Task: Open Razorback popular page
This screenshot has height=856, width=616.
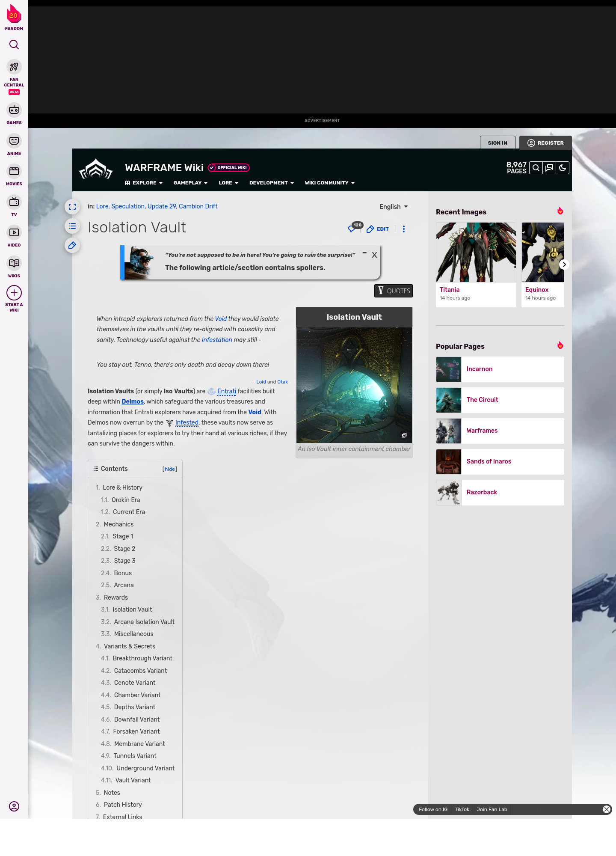Action: tap(500, 493)
